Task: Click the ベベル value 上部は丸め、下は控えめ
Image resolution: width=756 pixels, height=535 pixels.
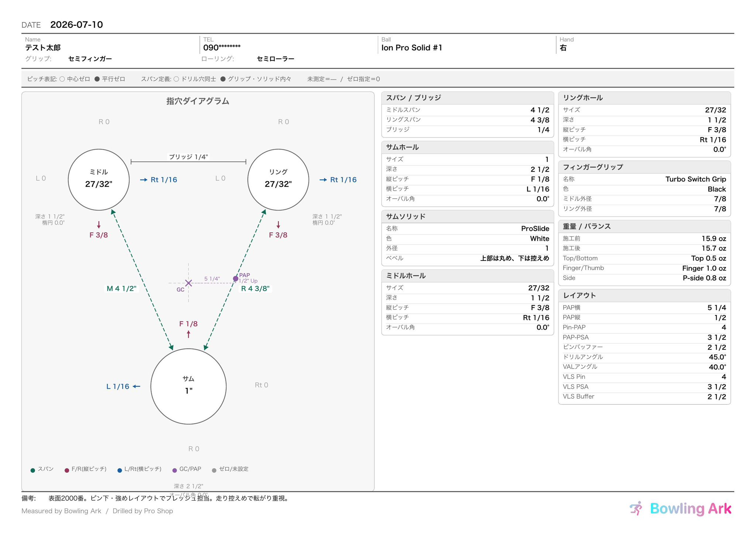Action: coord(515,258)
